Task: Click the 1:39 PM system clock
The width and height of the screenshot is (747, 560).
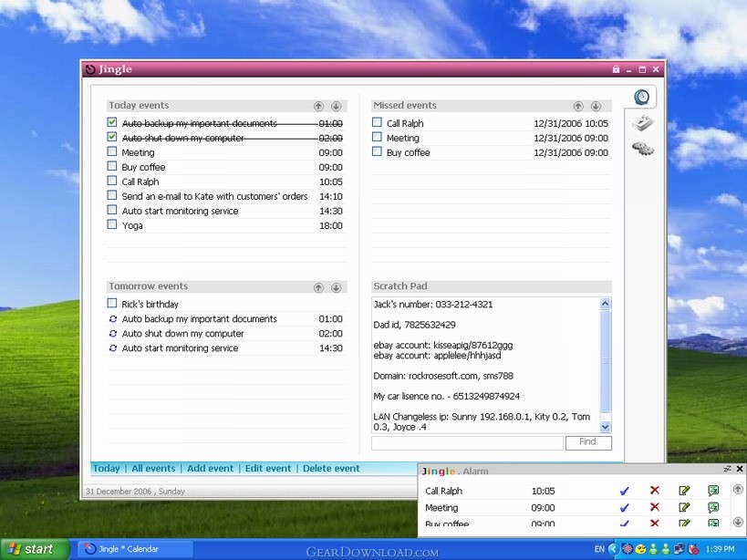Action: (x=720, y=549)
